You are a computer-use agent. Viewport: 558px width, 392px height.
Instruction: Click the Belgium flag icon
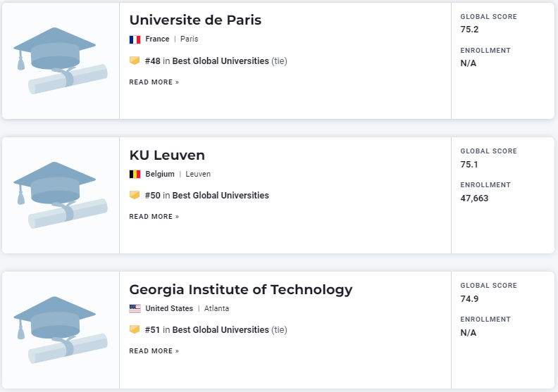click(x=135, y=174)
